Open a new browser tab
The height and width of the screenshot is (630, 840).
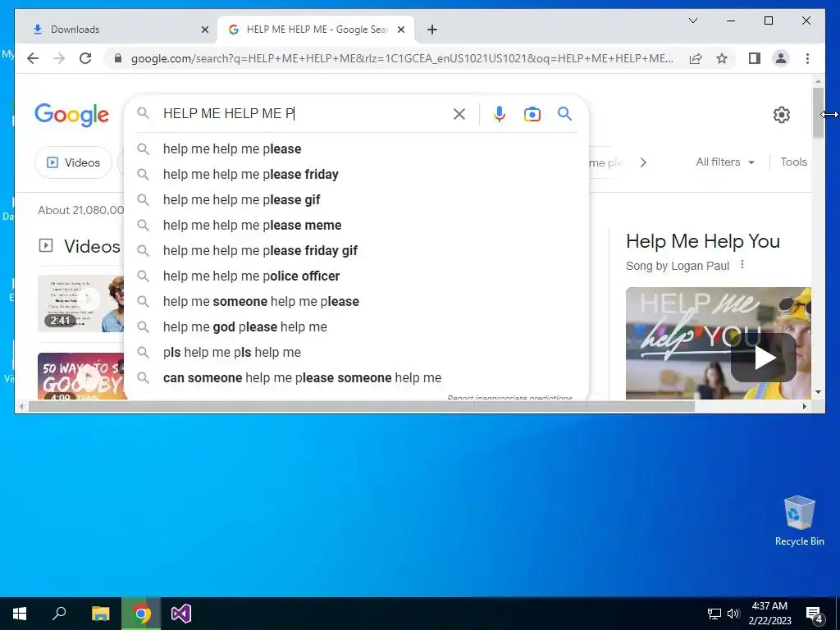click(432, 30)
